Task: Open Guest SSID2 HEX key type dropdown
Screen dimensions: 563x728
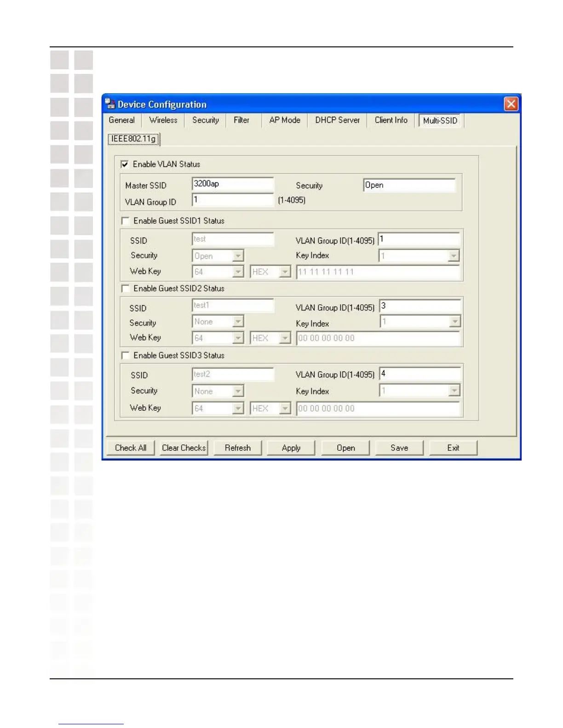Action: tap(270, 338)
